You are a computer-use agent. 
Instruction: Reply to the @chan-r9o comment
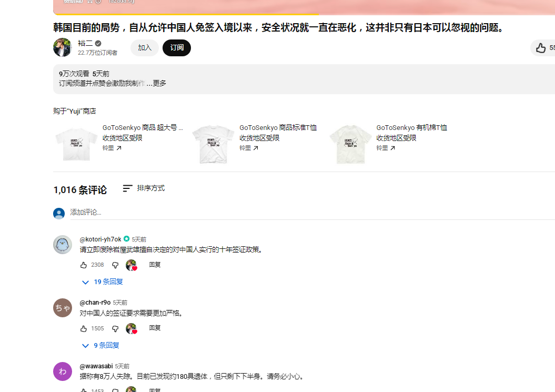pos(155,328)
